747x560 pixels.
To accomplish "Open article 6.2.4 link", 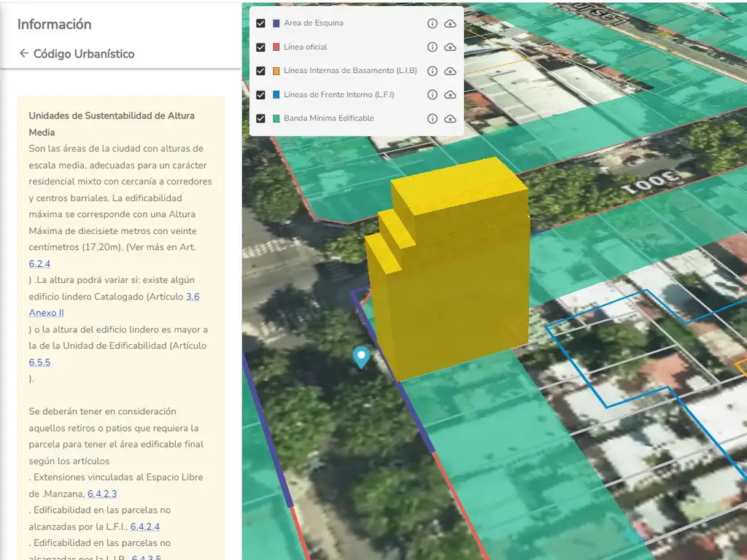I will click(x=39, y=264).
